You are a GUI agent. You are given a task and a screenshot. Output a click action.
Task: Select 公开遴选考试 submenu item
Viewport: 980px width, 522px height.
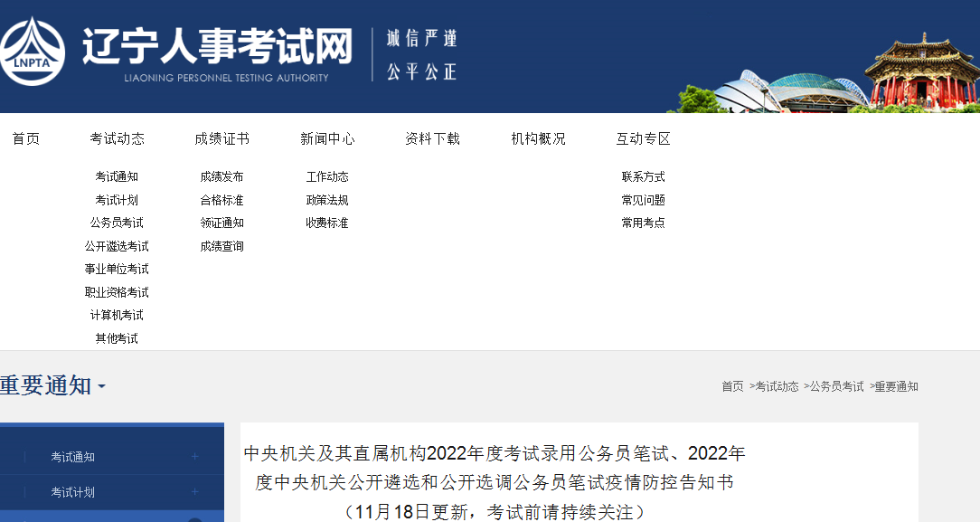117,246
